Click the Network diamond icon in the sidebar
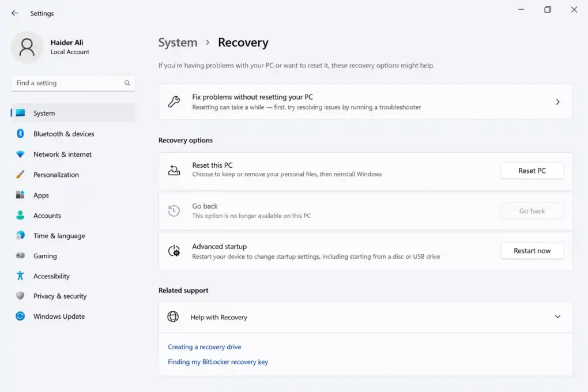Viewport: 588px width, 392px height. (20, 154)
